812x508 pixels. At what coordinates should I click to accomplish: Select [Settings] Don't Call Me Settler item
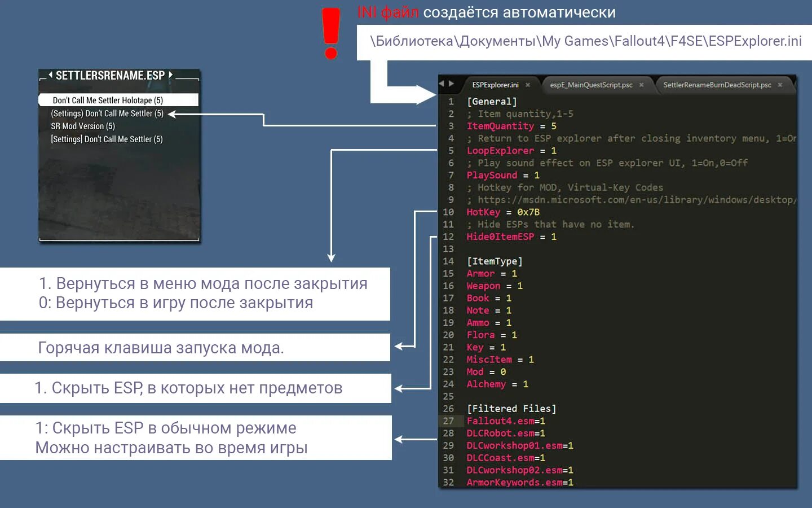[107, 139]
